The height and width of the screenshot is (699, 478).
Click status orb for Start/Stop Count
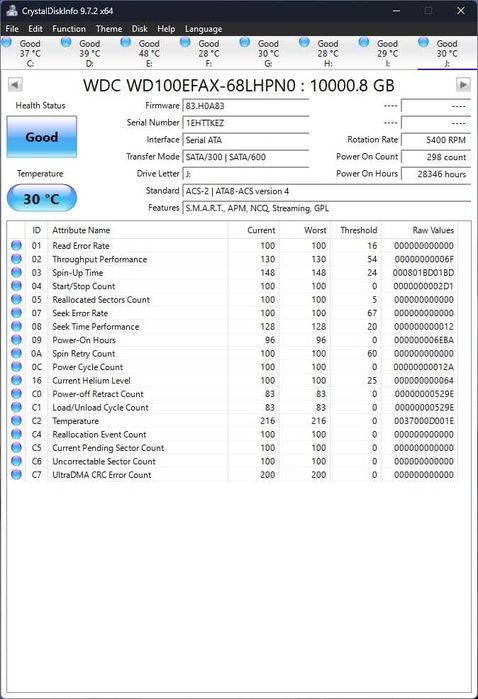16,286
